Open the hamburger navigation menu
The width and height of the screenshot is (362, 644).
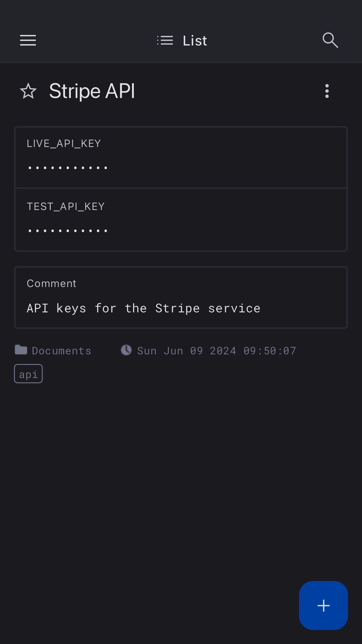coord(28,40)
